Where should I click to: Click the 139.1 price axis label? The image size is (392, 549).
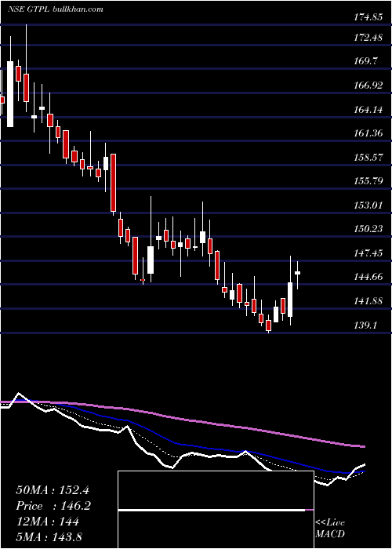[x=365, y=325]
